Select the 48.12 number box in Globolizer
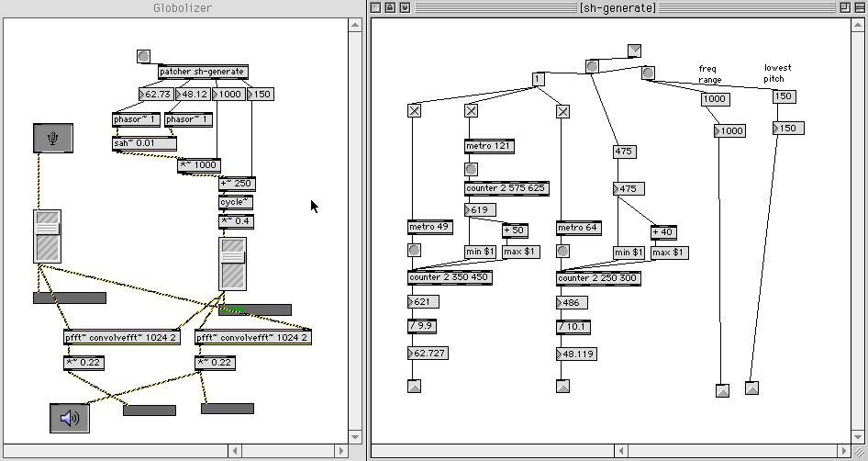This screenshot has height=461, width=868. point(194,95)
